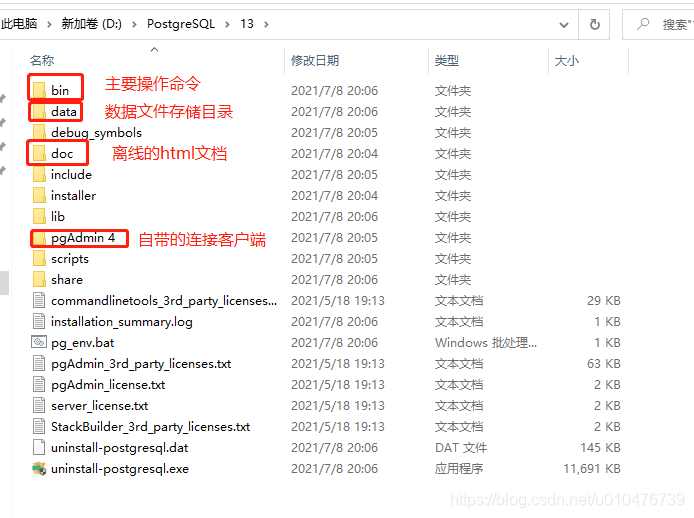Image resolution: width=694 pixels, height=518 pixels.
Task: Click the pg_env.bat batch file icon
Action: coord(39,342)
